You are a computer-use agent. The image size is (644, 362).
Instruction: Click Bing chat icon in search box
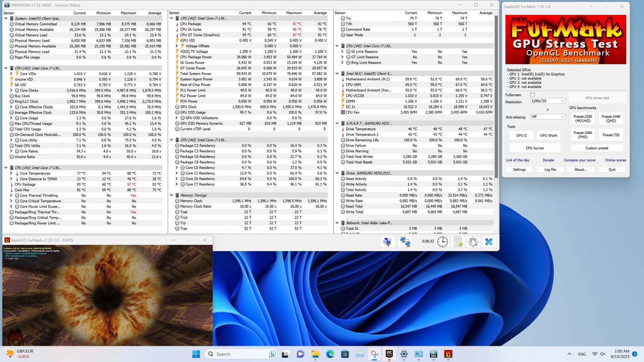pos(272,354)
